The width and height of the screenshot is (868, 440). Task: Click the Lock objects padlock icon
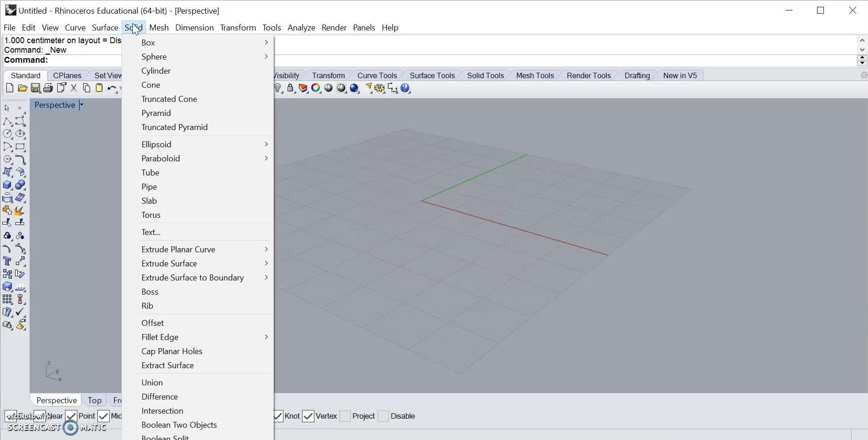290,88
